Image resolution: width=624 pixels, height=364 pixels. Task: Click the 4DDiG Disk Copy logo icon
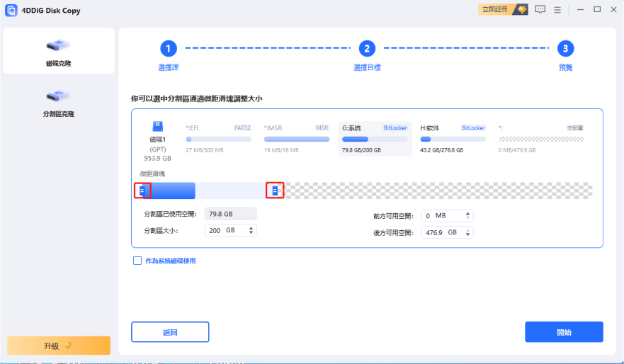[x=11, y=11]
